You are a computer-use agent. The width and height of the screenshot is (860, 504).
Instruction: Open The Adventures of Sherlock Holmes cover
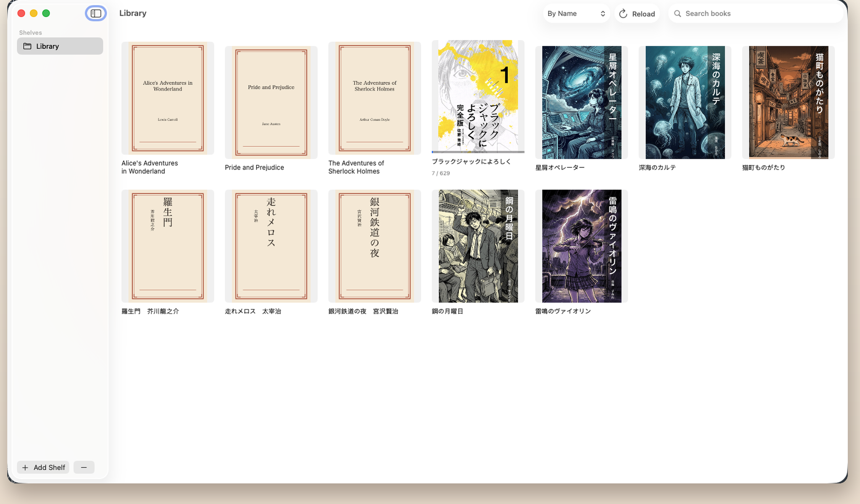375,98
